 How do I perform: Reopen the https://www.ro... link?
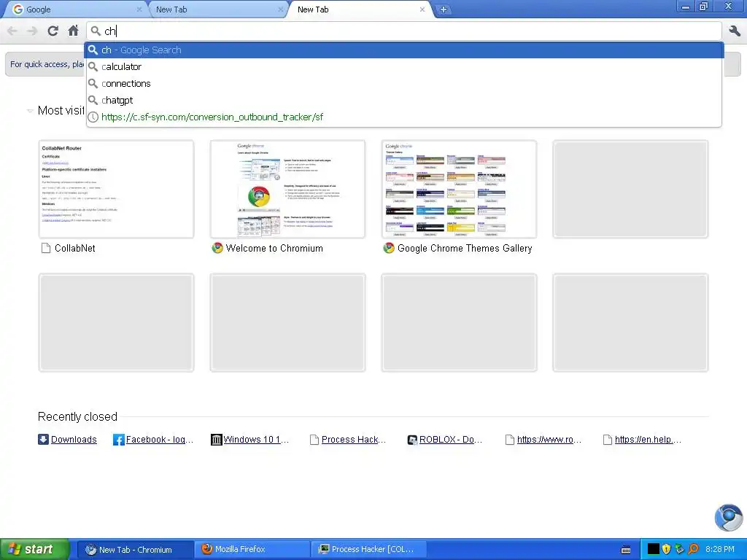click(x=549, y=440)
